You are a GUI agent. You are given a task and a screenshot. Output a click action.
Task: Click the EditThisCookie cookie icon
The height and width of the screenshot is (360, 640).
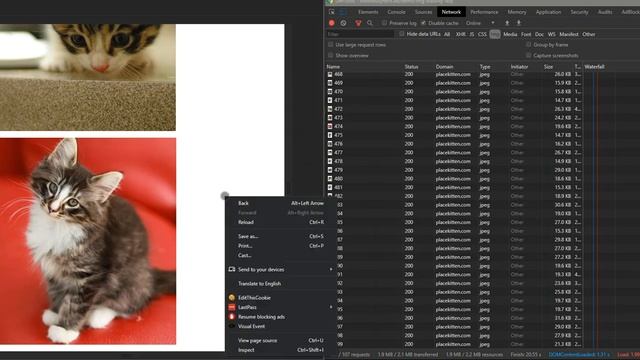pos(232,298)
